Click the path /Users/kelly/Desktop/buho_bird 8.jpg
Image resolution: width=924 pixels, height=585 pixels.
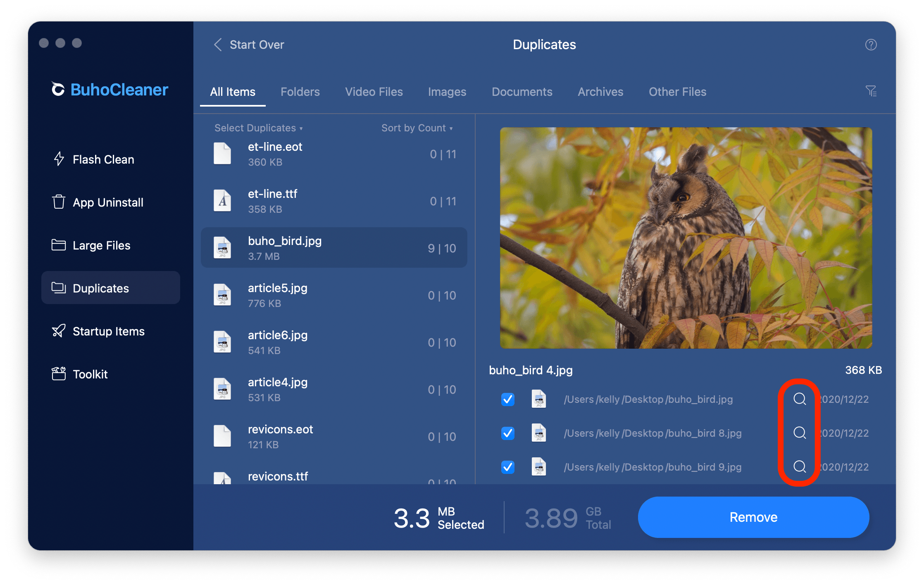(x=653, y=433)
